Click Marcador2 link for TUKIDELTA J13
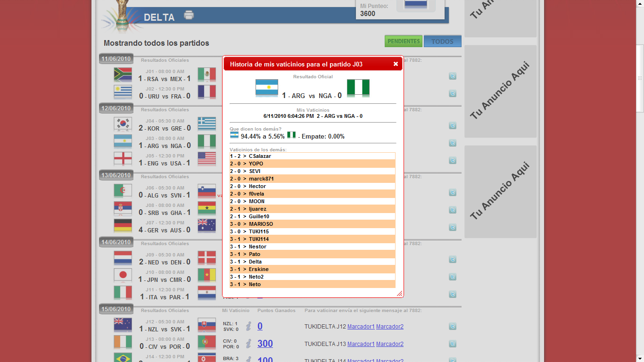 390,344
